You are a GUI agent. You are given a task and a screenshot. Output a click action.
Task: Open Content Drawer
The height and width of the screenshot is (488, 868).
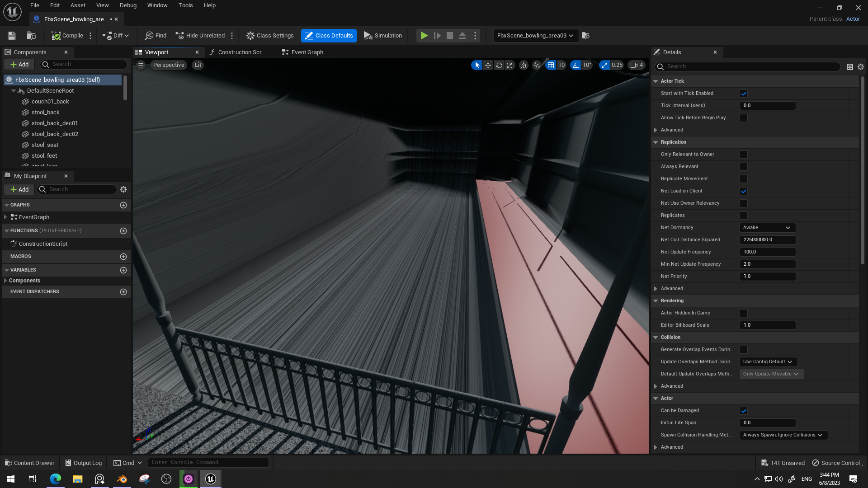coord(29,463)
